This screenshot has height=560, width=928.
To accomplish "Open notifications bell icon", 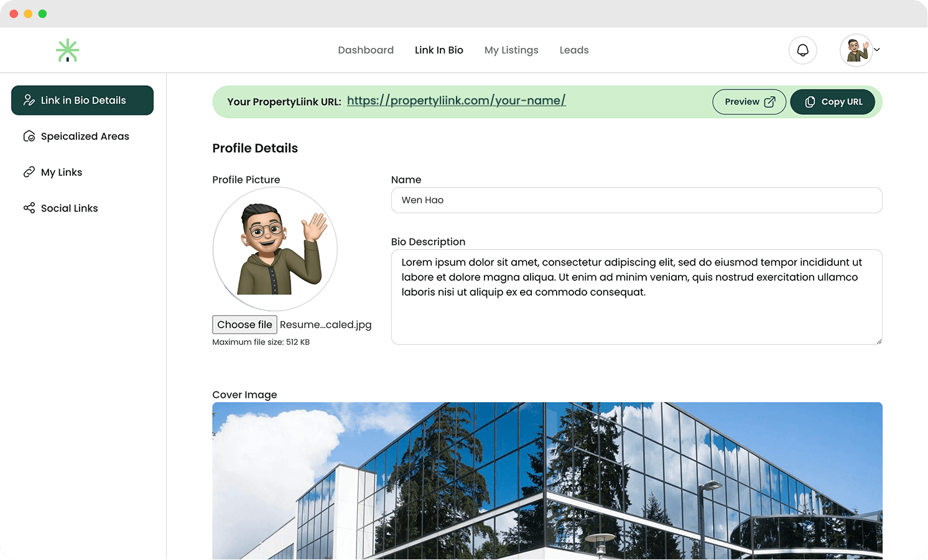I will tap(802, 50).
